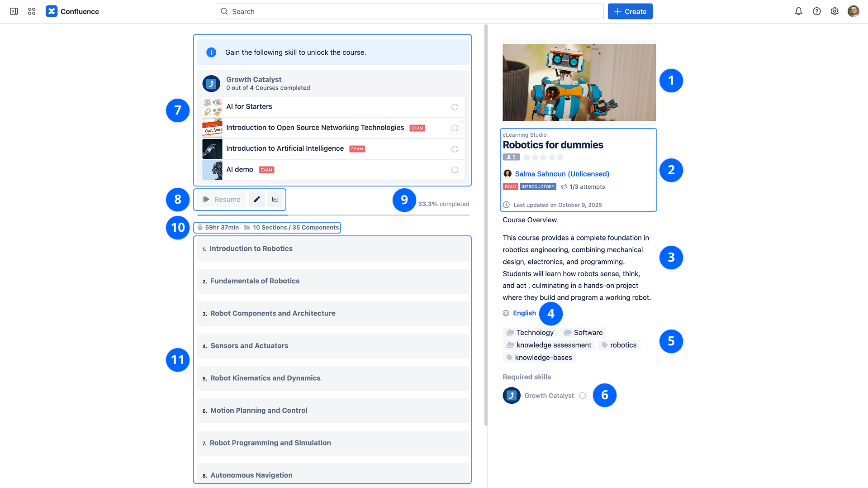868x488 pixels.
Task: Open Salma Sahnoun's profile link
Action: (562, 174)
